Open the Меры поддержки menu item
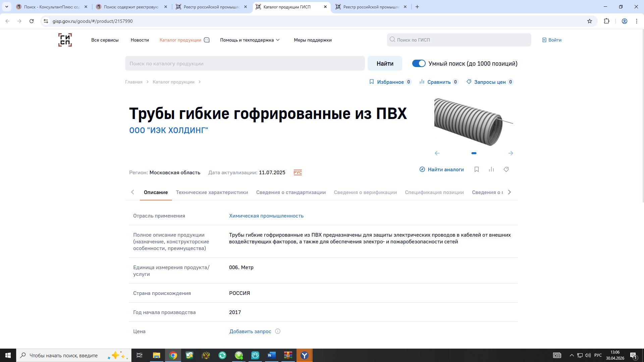This screenshot has height=362, width=644. coord(313,40)
